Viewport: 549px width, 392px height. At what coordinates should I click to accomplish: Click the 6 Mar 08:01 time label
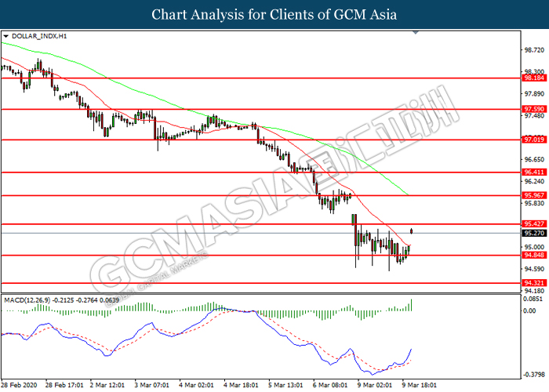pos(330,385)
